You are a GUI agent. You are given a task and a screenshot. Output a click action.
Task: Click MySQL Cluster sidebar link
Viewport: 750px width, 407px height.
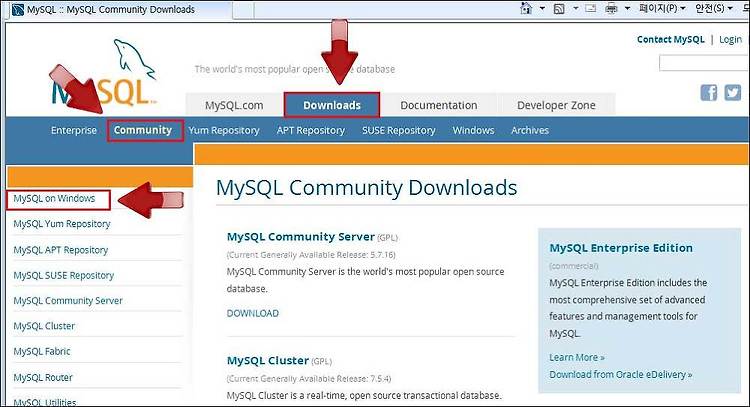click(44, 326)
